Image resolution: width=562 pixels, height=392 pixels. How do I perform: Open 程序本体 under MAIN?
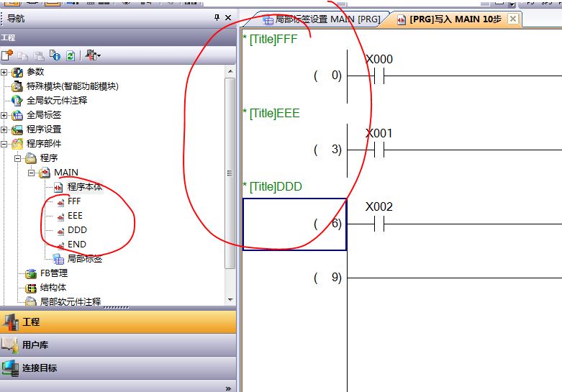83,187
